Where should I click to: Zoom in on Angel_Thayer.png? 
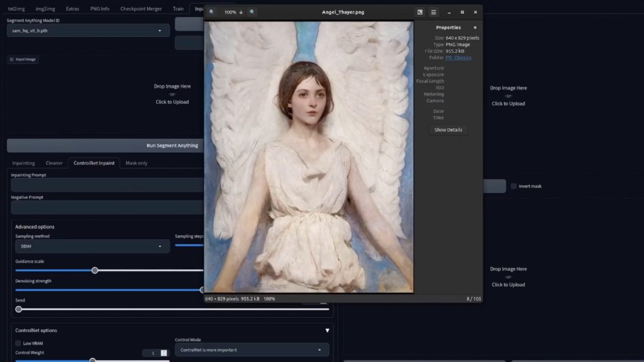[x=252, y=12]
